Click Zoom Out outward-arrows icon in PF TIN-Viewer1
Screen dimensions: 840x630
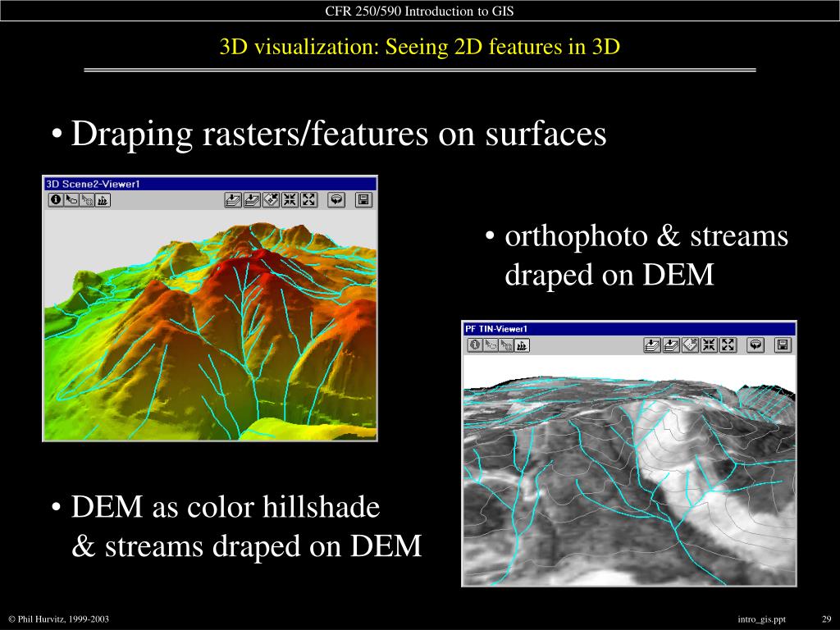pyautogui.click(x=728, y=345)
